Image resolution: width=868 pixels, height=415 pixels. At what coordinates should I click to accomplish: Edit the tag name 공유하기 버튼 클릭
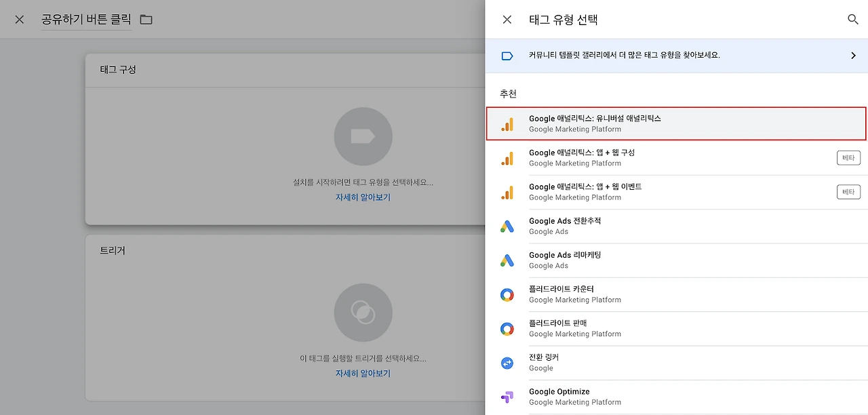(x=86, y=20)
